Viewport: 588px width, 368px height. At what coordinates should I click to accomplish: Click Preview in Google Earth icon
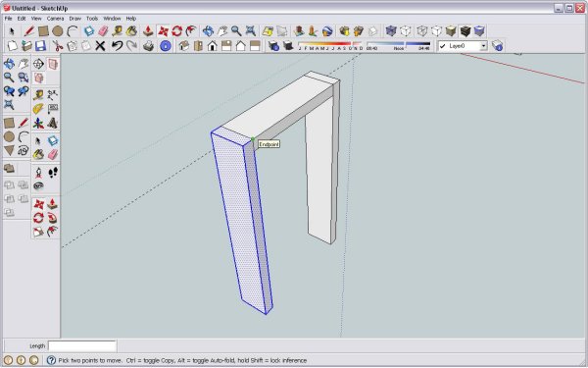(327, 31)
